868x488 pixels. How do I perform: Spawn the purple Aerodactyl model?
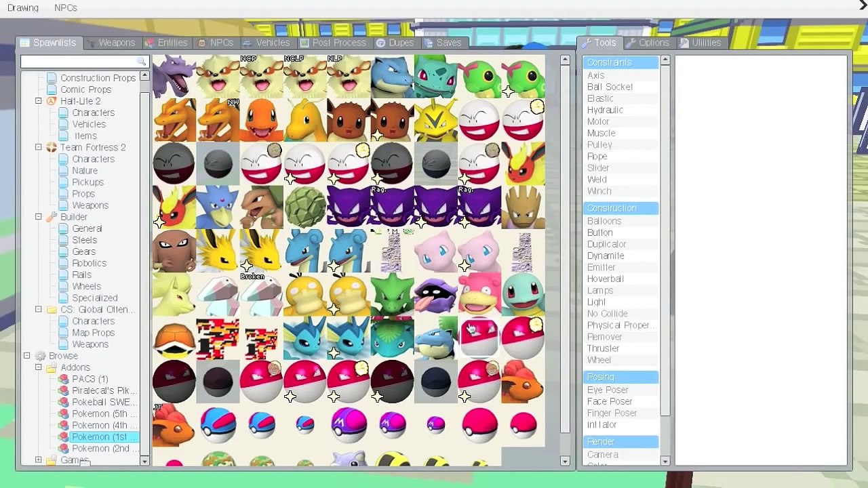174,77
